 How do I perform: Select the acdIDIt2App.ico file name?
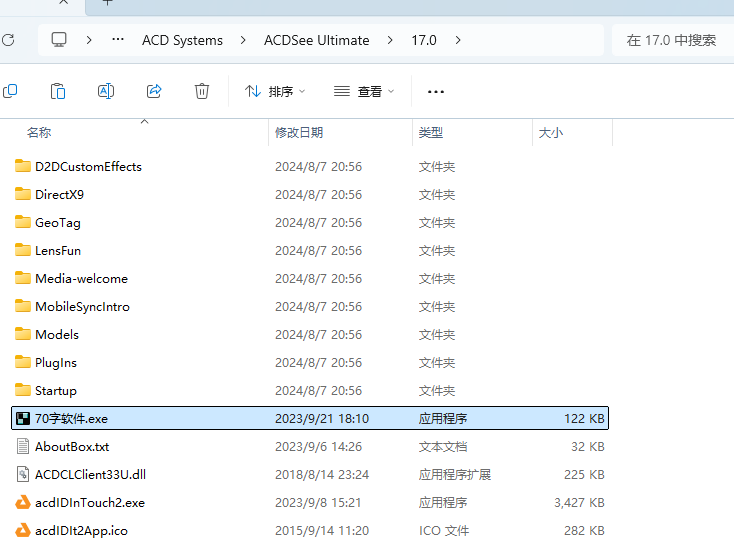coord(81,531)
